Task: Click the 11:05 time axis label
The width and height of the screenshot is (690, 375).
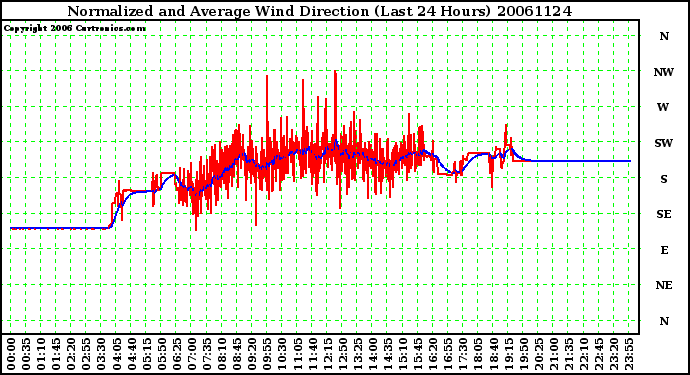Action: 298,354
